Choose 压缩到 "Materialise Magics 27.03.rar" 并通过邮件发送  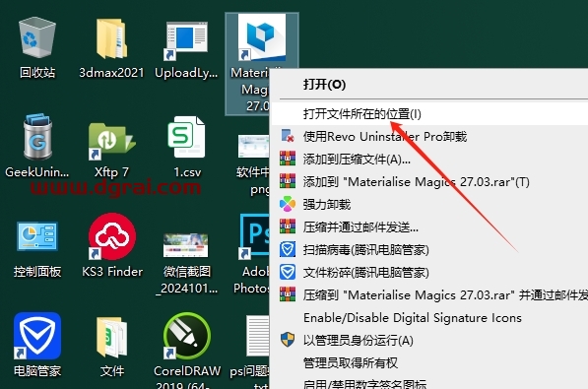428,295
